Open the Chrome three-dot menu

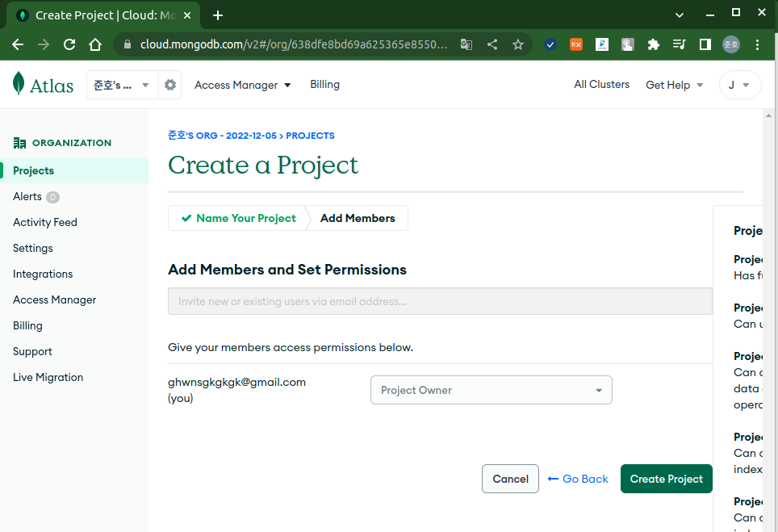pos(757,44)
